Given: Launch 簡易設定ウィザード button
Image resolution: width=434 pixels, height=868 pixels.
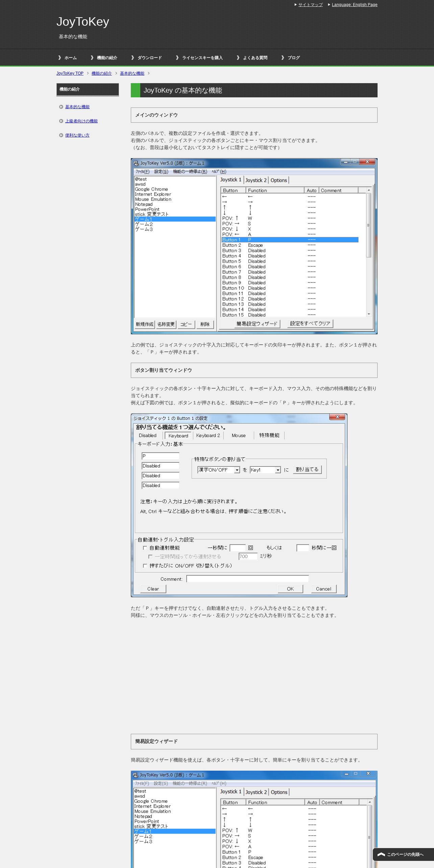Looking at the screenshot, I should (x=257, y=324).
